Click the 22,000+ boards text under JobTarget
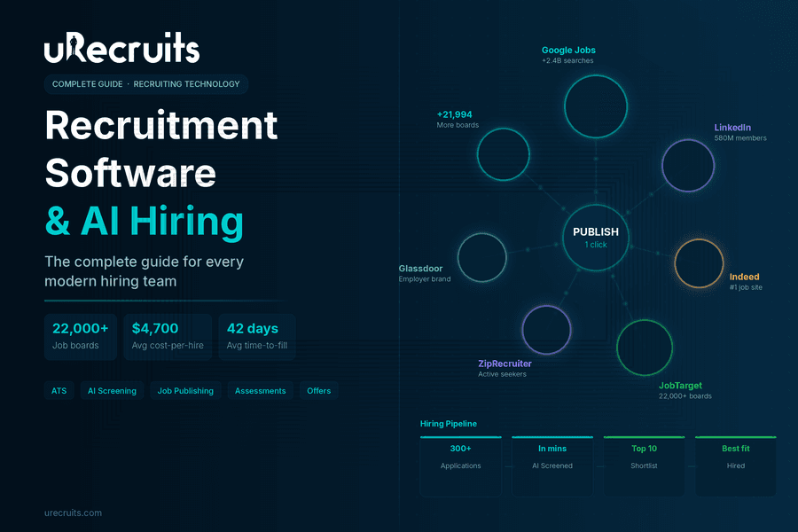 coord(685,396)
